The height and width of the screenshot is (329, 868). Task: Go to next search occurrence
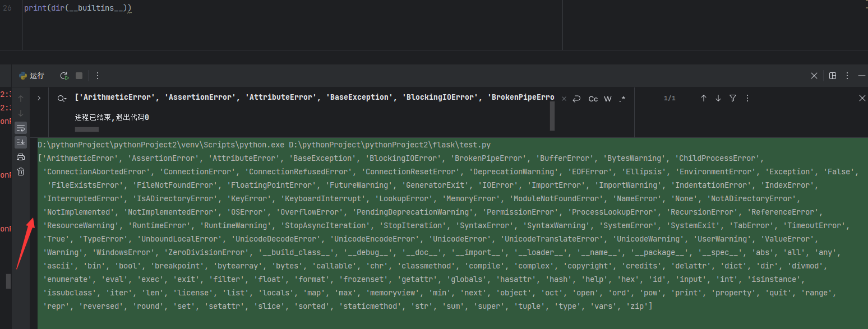coord(718,98)
